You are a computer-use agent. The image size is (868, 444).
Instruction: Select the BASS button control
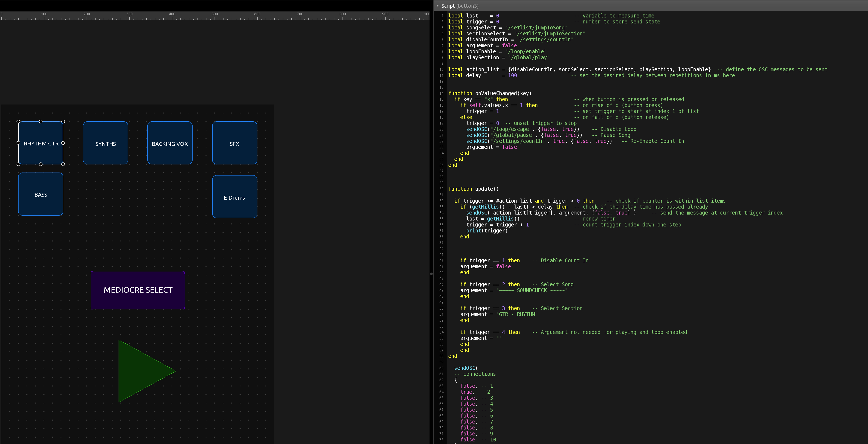[41, 194]
